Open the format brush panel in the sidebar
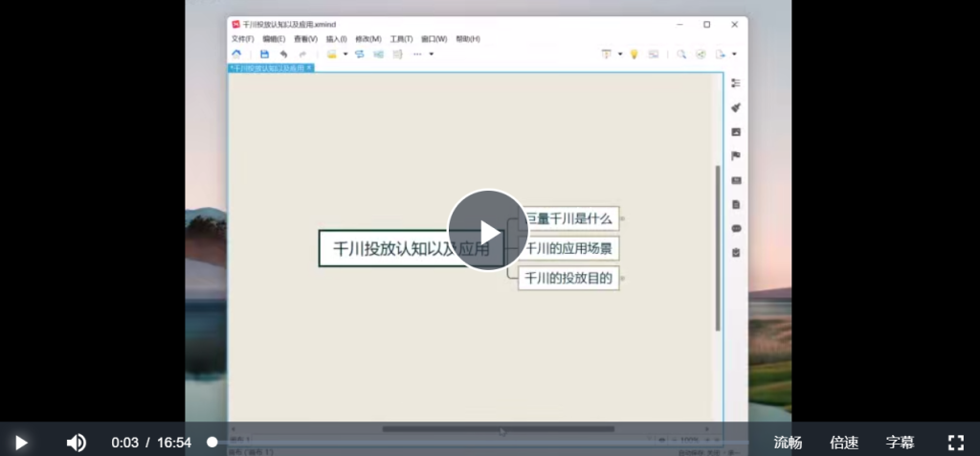980x456 pixels. pos(736,107)
